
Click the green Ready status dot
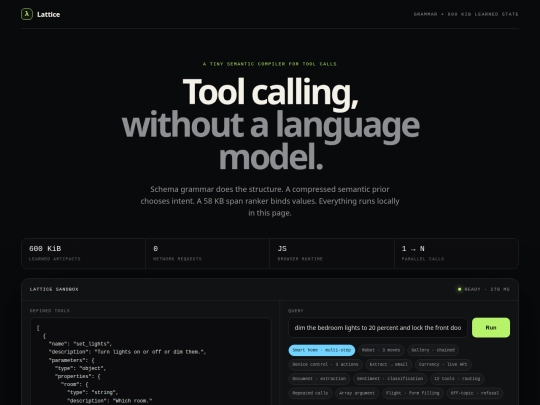tap(459, 289)
